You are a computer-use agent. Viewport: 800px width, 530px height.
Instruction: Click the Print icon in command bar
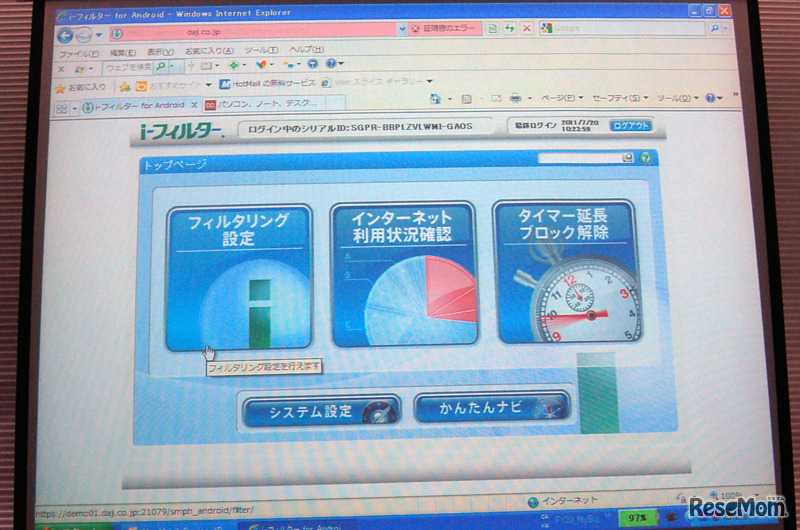pos(515,98)
